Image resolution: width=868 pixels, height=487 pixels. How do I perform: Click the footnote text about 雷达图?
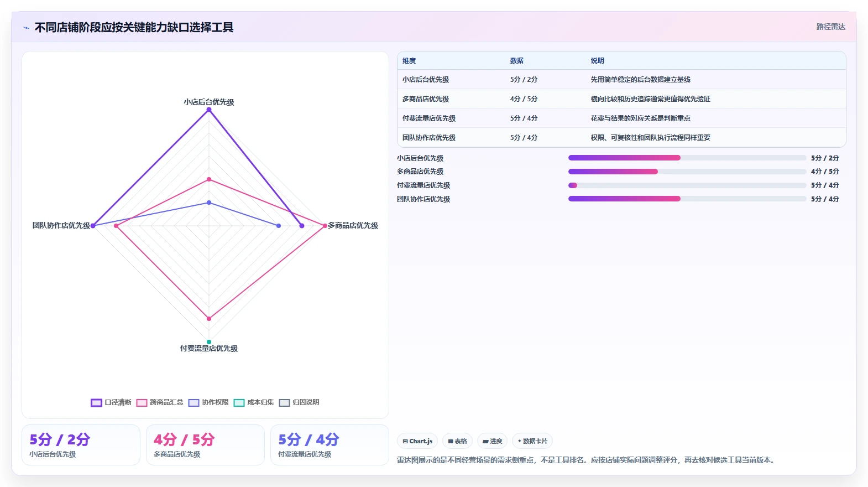click(587, 460)
